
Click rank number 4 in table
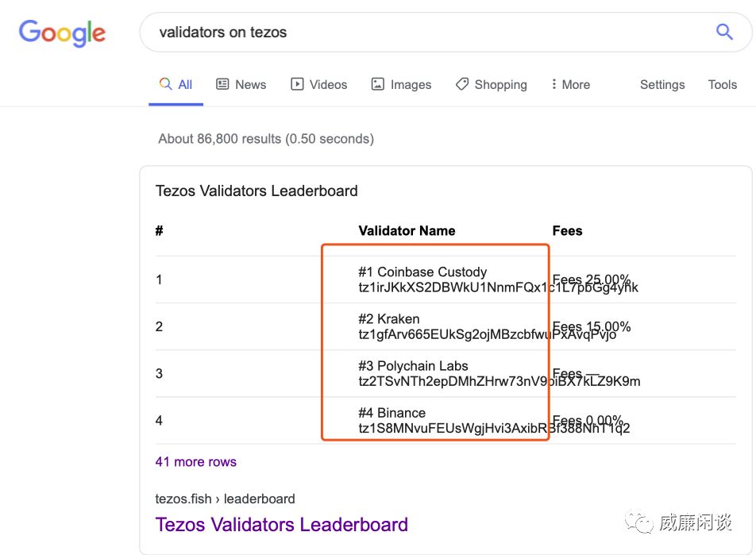159,421
